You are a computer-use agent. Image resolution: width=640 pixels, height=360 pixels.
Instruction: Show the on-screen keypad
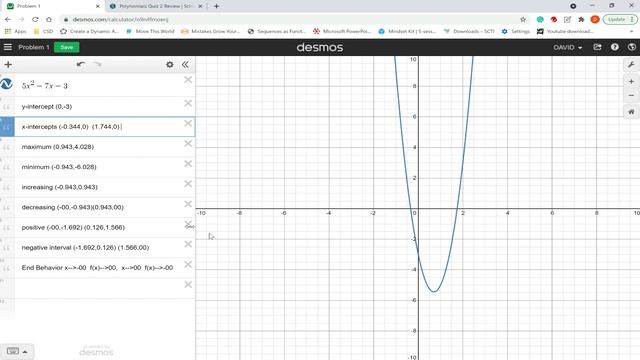point(13,351)
